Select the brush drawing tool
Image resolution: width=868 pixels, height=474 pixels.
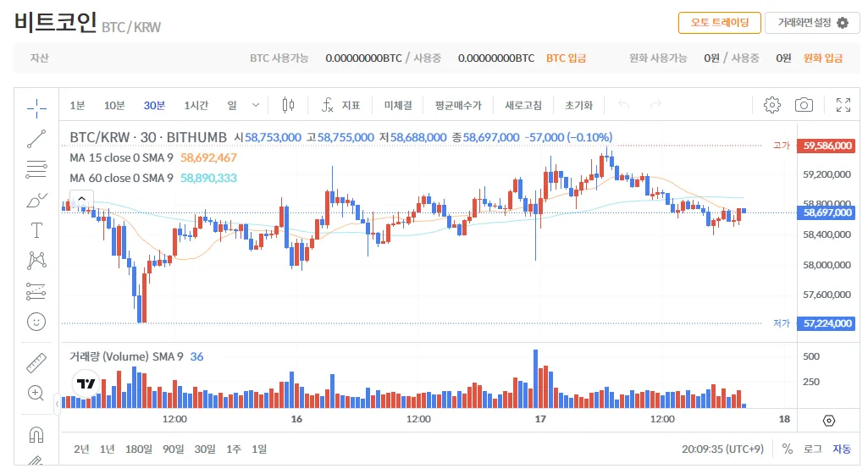pos(36,200)
